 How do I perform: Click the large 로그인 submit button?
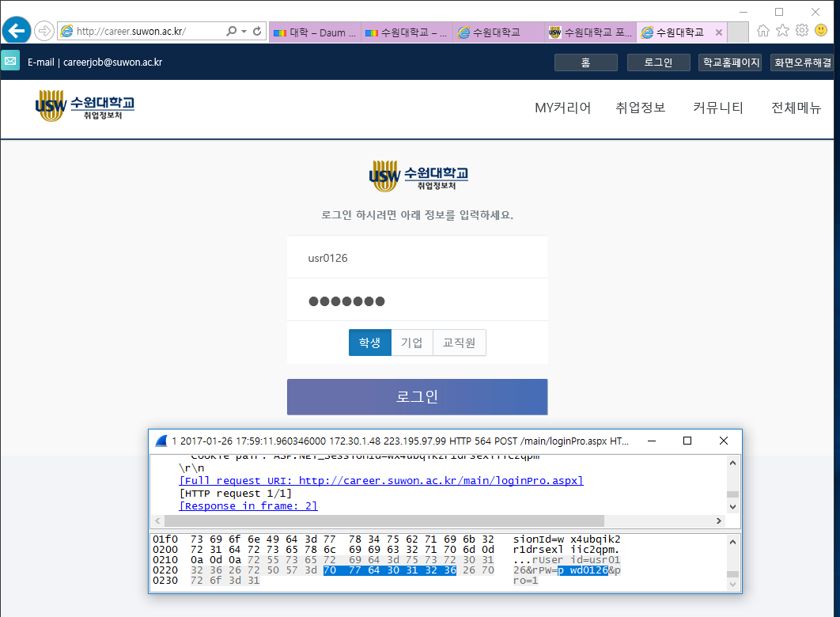click(418, 397)
